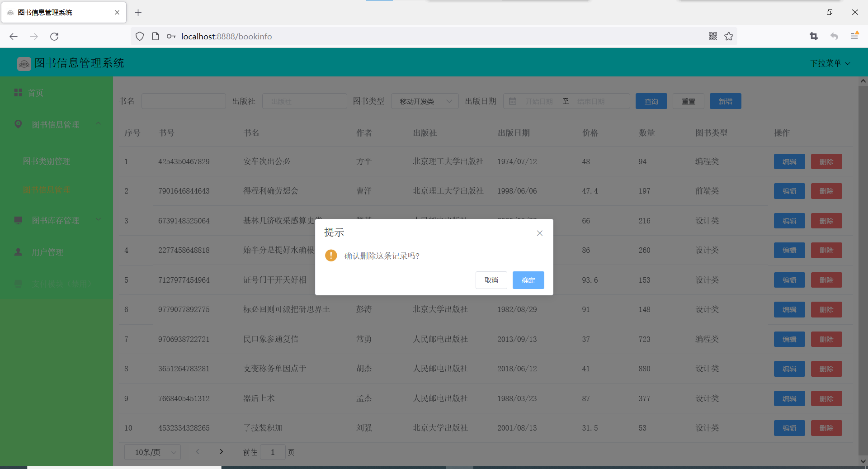Viewport: 868px width, 469px height.
Task: Edit the row for 证号门干开天好相
Action: tap(789, 280)
